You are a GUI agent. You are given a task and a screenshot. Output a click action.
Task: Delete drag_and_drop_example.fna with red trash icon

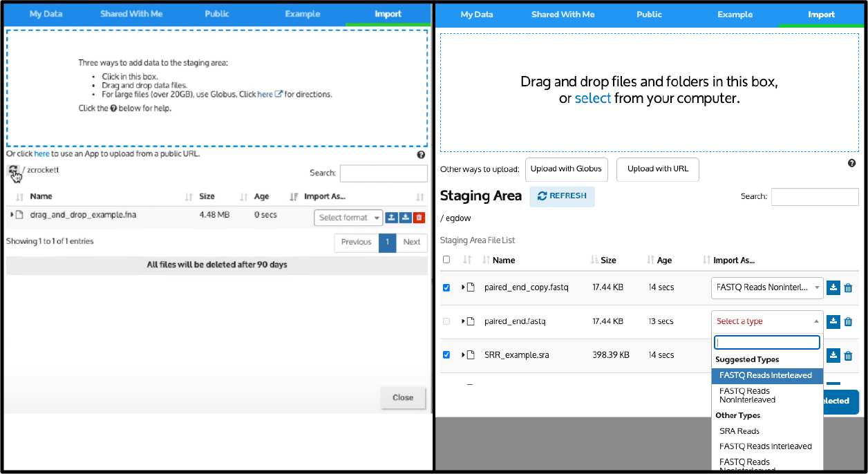coord(419,218)
